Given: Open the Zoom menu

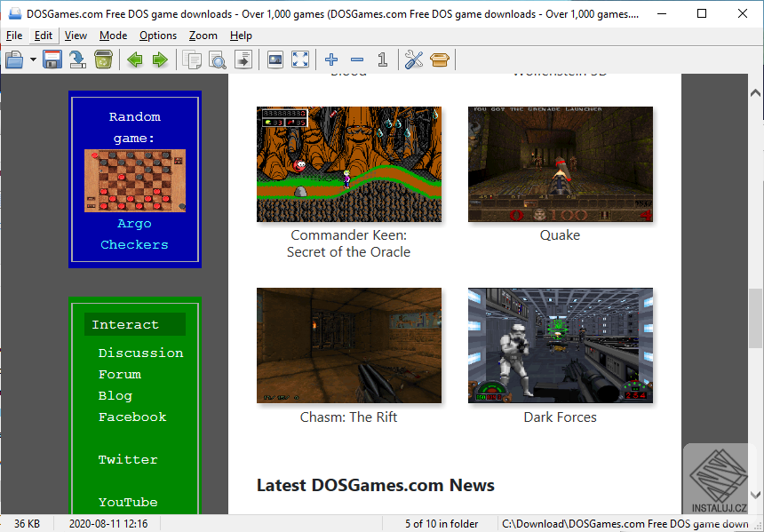Looking at the screenshot, I should coord(203,36).
